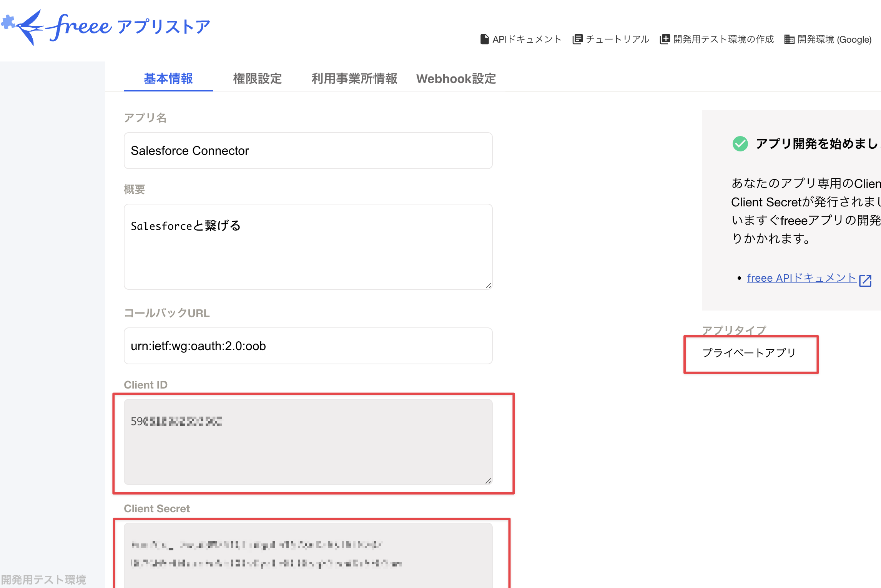Click the 開発用テスト環境の作成 plus icon
This screenshot has height=588, width=881.
[665, 39]
